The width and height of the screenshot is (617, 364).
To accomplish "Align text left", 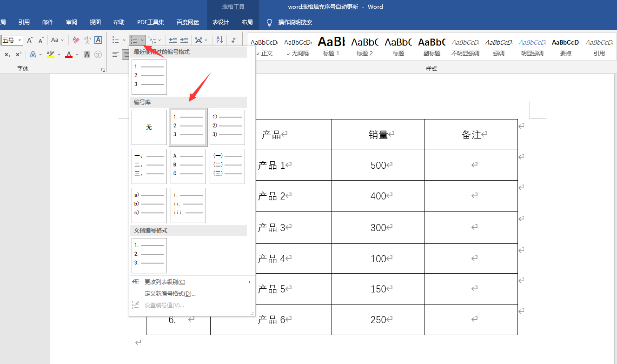I will [x=115, y=54].
